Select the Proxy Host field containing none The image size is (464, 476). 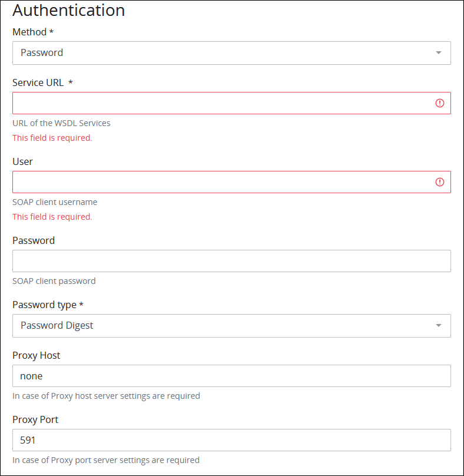coord(231,376)
